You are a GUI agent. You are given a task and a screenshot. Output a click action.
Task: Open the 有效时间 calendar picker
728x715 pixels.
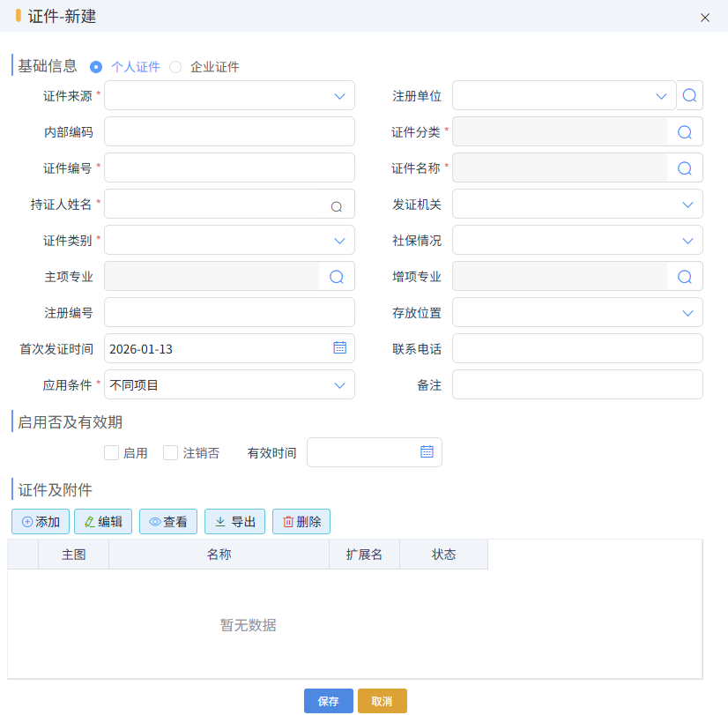tap(427, 452)
